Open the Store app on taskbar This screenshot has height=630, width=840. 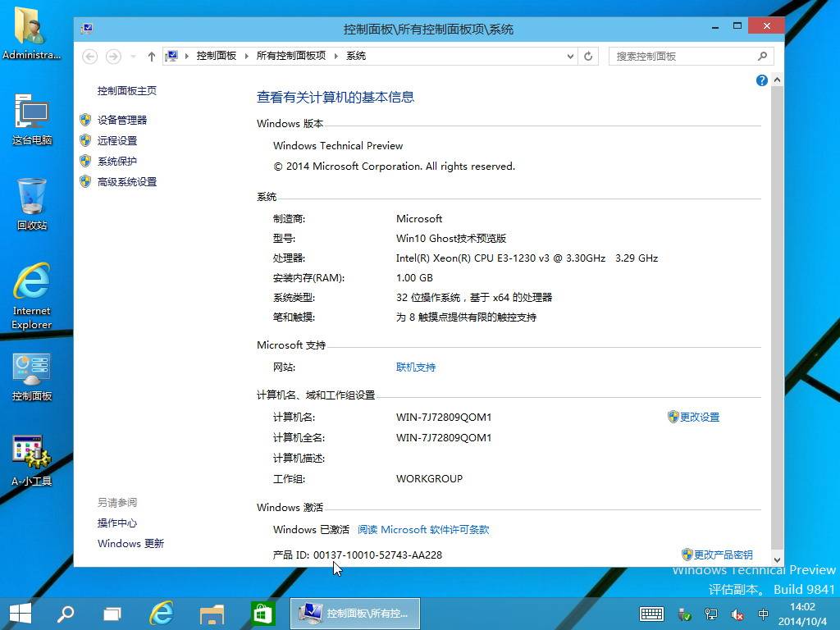tap(262, 614)
